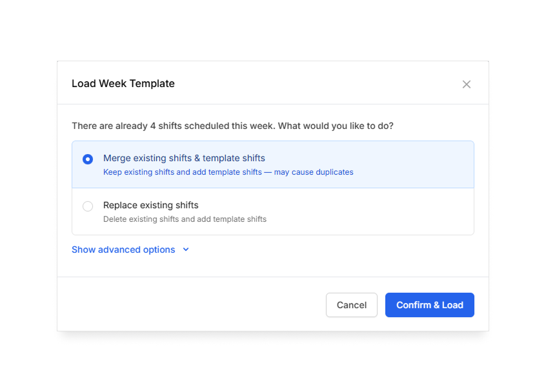Image resolution: width=546 pixels, height=392 pixels.
Task: Click the down arrow beside Show advanced options
Action: (x=186, y=250)
